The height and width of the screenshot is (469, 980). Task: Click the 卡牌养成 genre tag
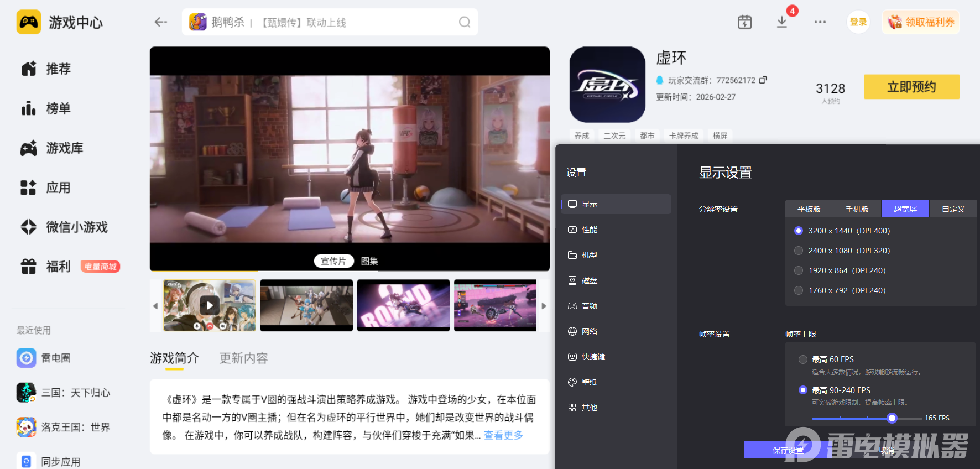[684, 136]
